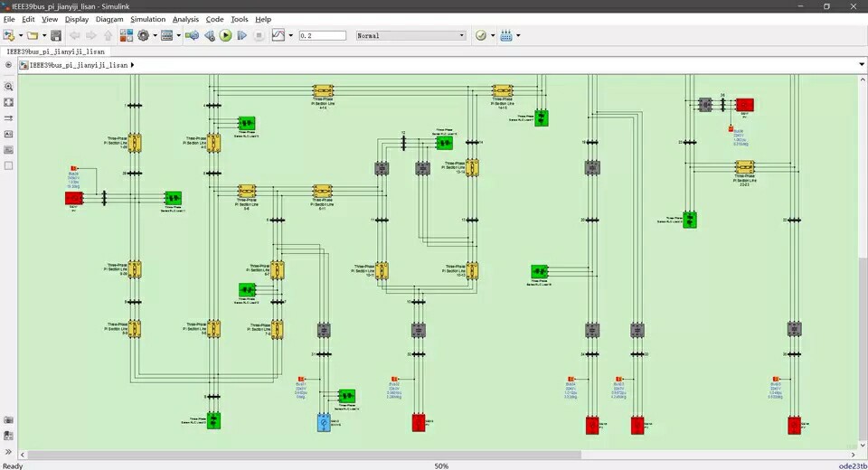Select Pi Section Line 6-11 block
The image size is (868, 470).
pyautogui.click(x=323, y=192)
